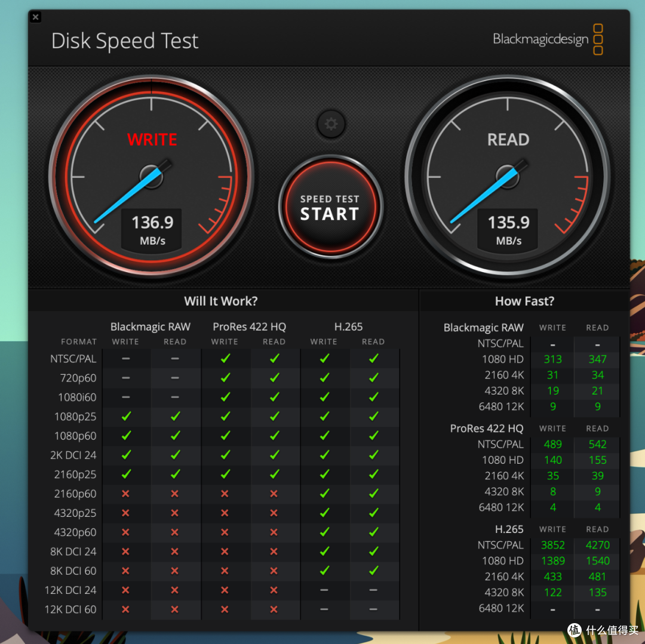Screen dimensions: 645x644
Task: Click the READ gauge dial
Action: [508, 176]
